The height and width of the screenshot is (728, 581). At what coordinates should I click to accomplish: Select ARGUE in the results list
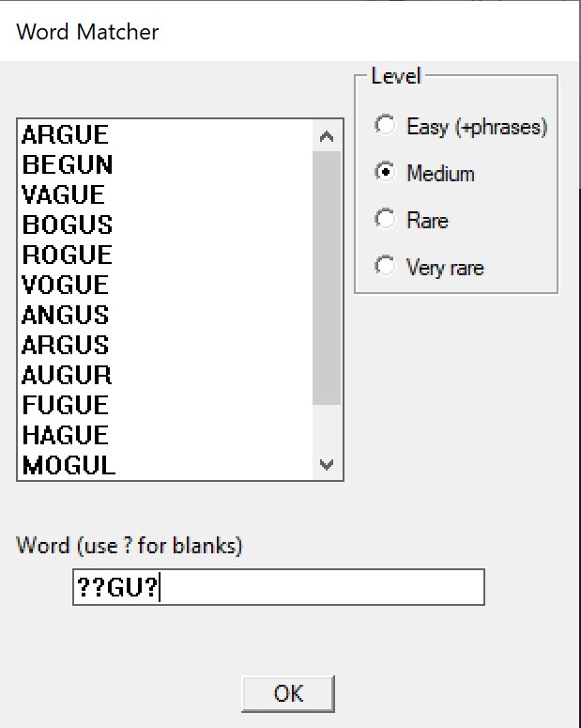(x=165, y=135)
